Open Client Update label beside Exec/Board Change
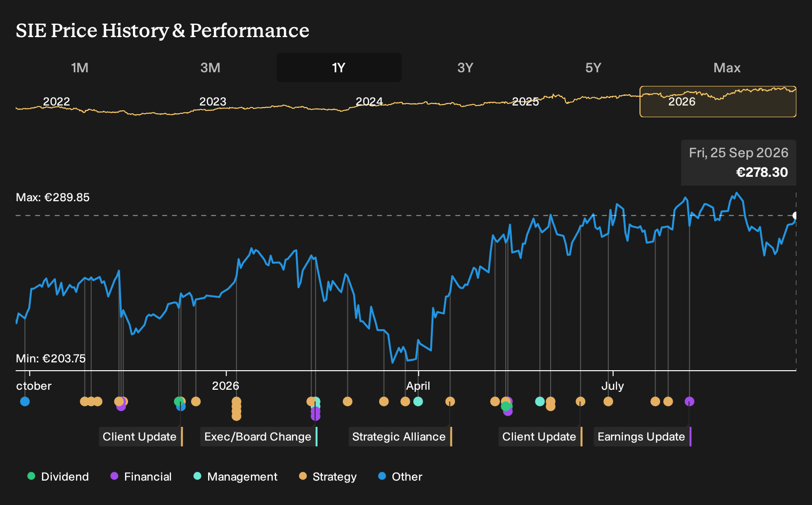This screenshot has width=812, height=505. [x=140, y=437]
